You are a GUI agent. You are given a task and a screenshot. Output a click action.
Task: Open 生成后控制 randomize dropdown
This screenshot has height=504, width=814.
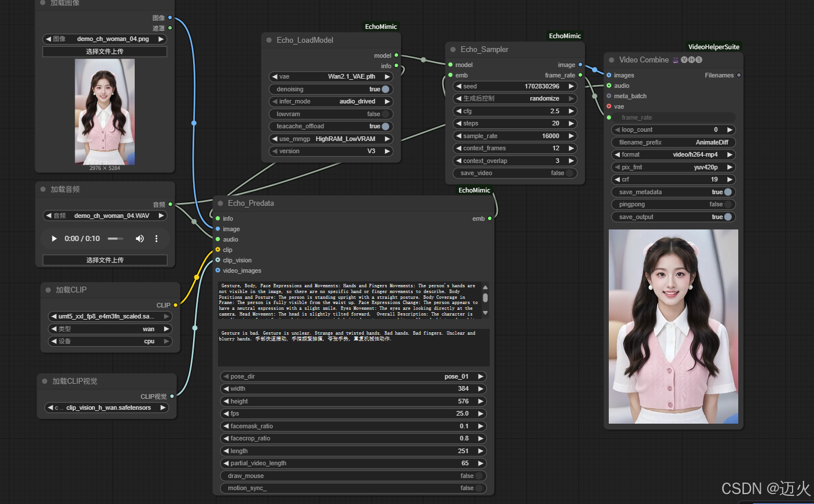click(x=515, y=99)
